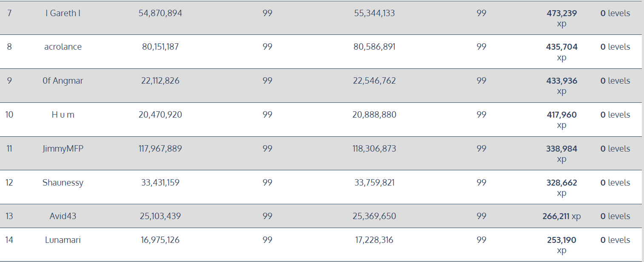
Task: Click JimmyMFP in the ranking table
Action: pyautogui.click(x=63, y=149)
